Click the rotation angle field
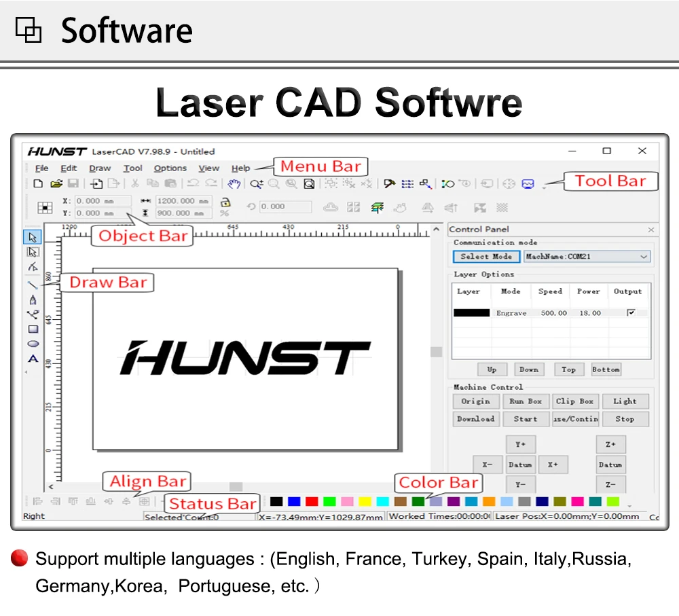The width and height of the screenshot is (679, 616). point(285,206)
